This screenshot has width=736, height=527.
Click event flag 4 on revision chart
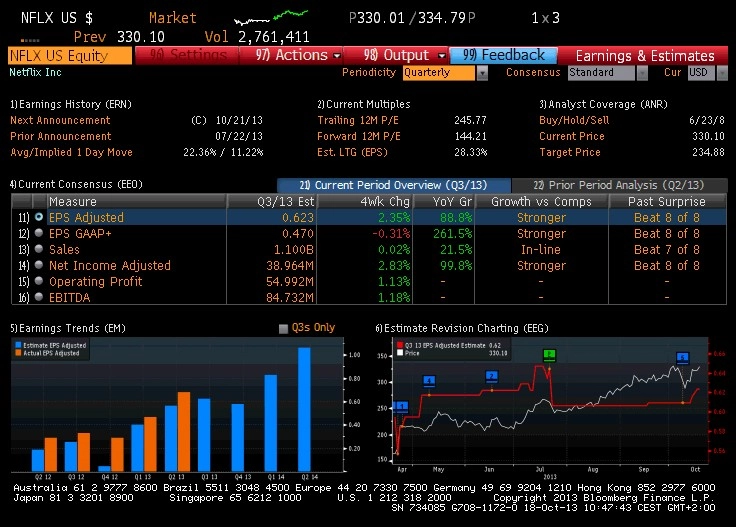(429, 381)
